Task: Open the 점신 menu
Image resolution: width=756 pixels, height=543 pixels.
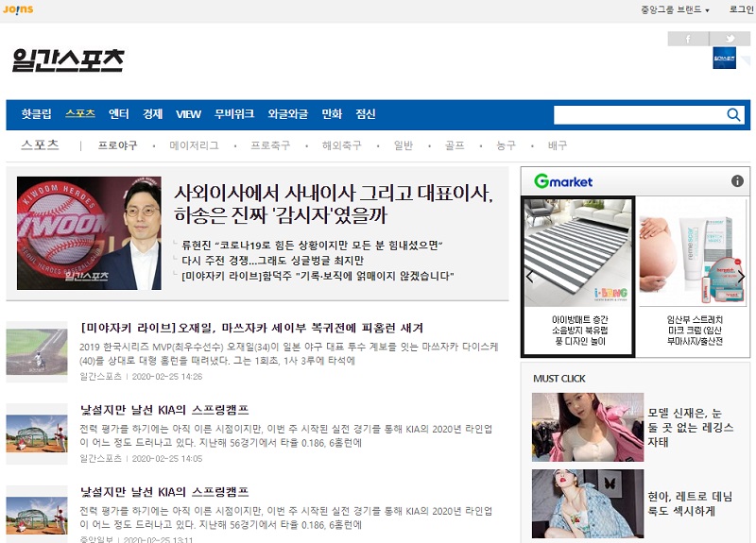Action: tap(366, 114)
